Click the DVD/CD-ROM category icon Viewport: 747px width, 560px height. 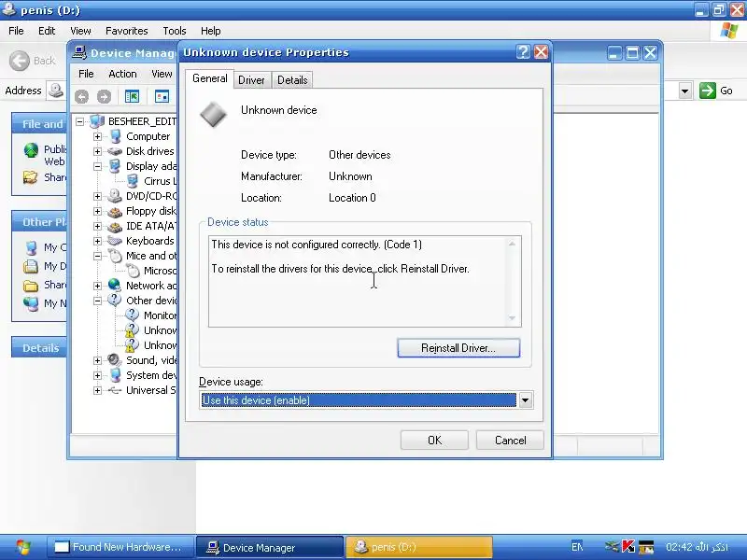(x=114, y=196)
